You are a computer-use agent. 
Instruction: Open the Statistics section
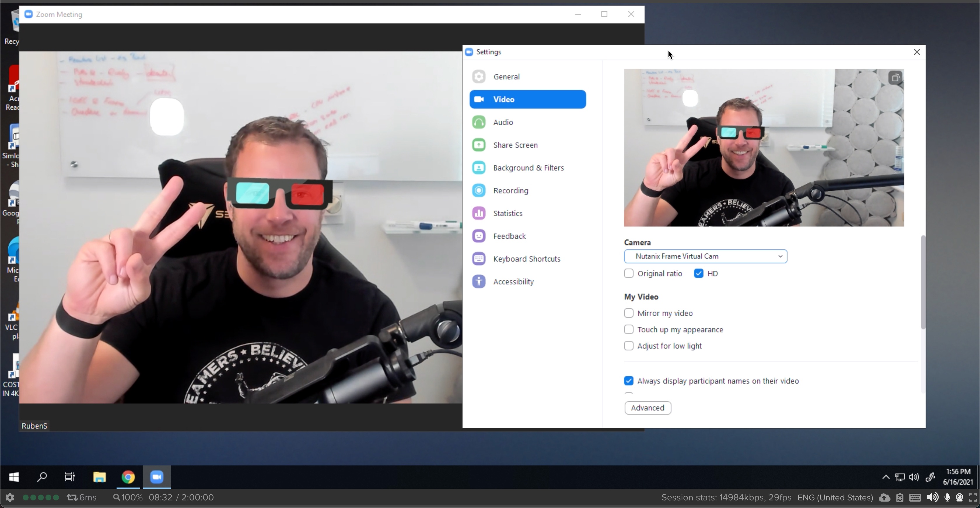pyautogui.click(x=508, y=213)
